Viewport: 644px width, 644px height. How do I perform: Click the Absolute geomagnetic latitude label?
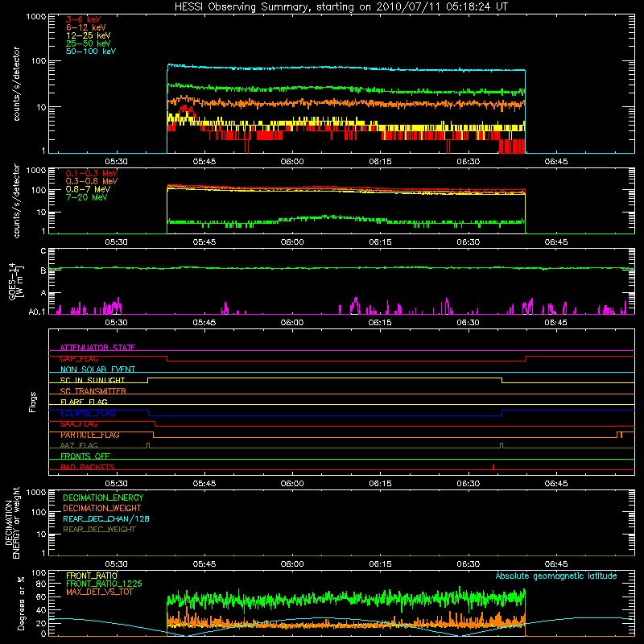point(556,576)
